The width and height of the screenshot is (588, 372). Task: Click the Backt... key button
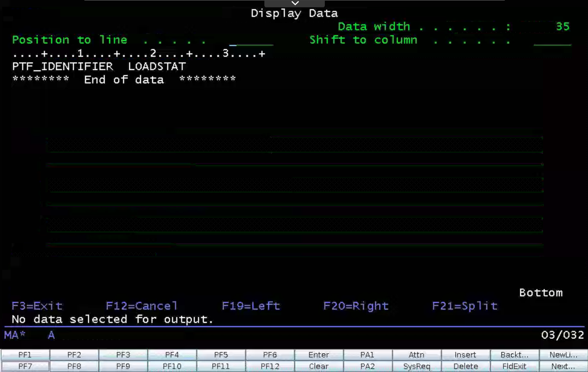tap(515, 355)
